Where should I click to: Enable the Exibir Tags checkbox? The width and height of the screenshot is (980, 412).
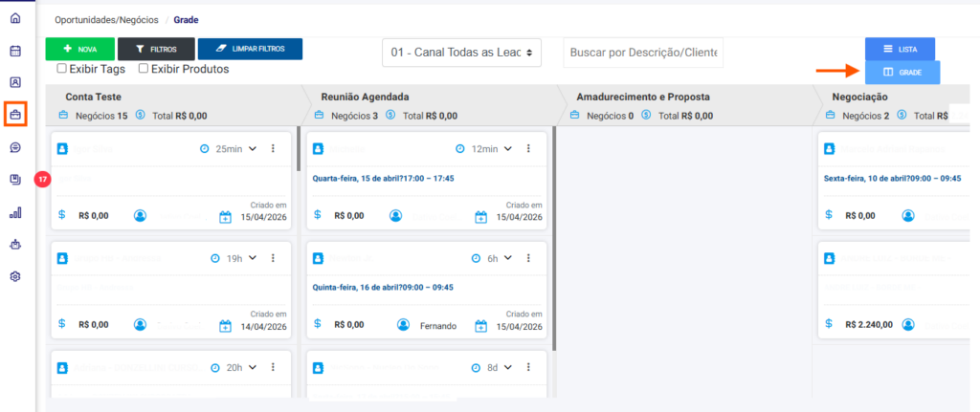coord(62,69)
